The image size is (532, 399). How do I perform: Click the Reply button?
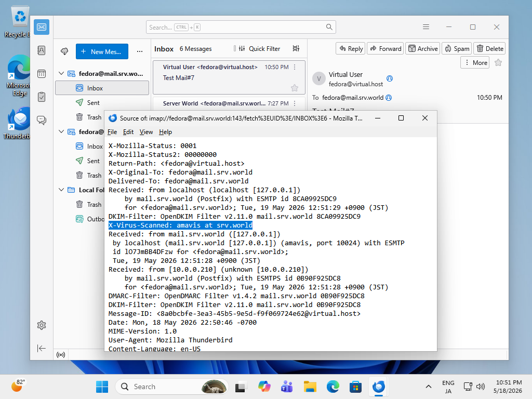(351, 48)
